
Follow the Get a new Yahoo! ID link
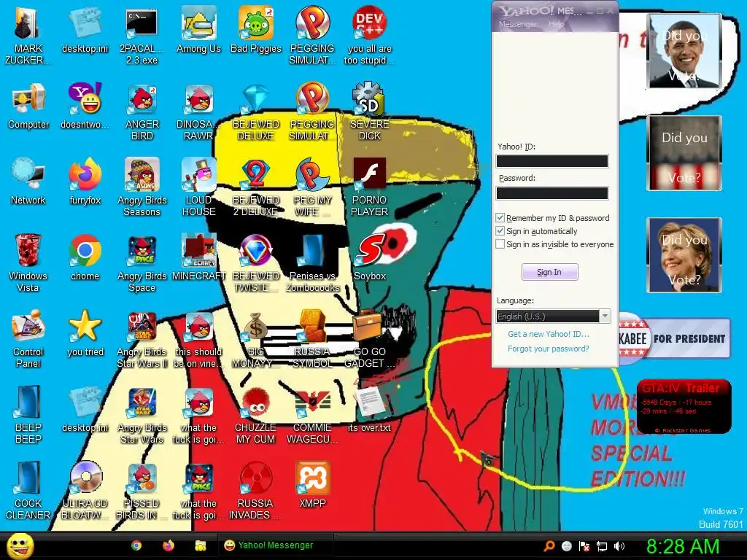[549, 334]
